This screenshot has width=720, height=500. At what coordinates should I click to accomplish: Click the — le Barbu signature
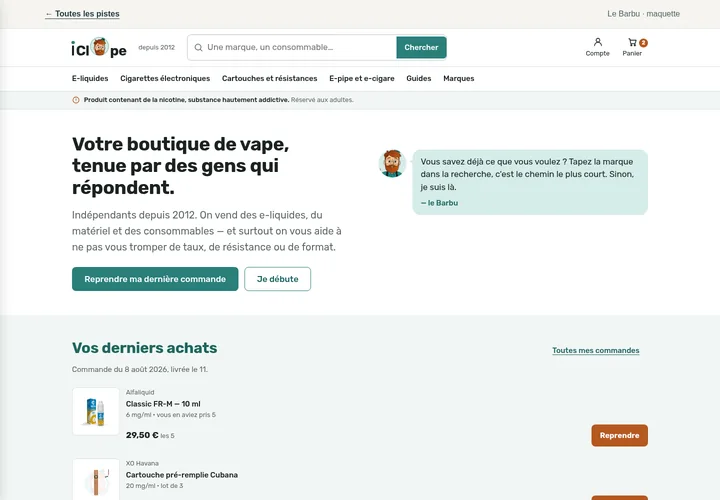click(x=439, y=203)
